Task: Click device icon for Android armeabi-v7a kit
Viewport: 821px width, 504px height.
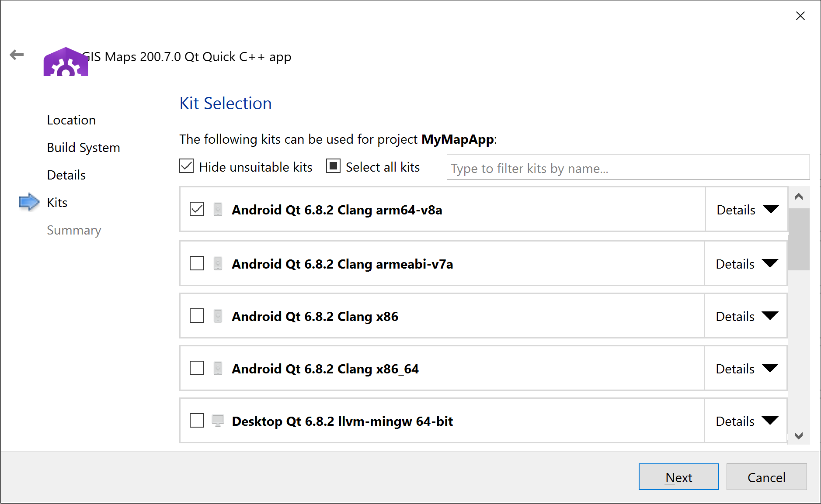Action: 218,264
